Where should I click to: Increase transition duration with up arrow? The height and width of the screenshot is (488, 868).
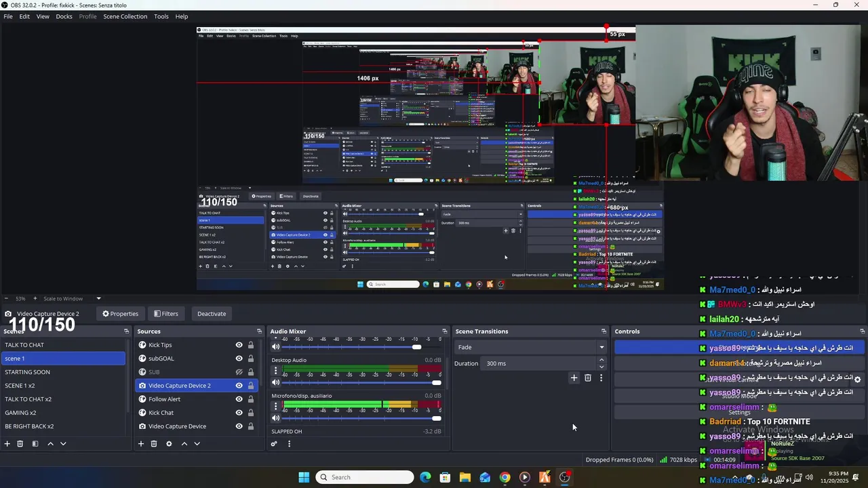pos(601,361)
